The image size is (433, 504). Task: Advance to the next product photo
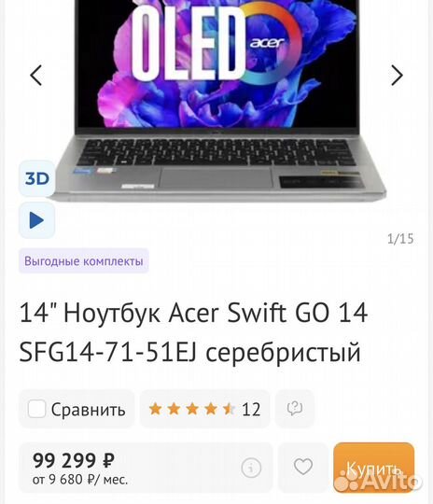coord(397,76)
